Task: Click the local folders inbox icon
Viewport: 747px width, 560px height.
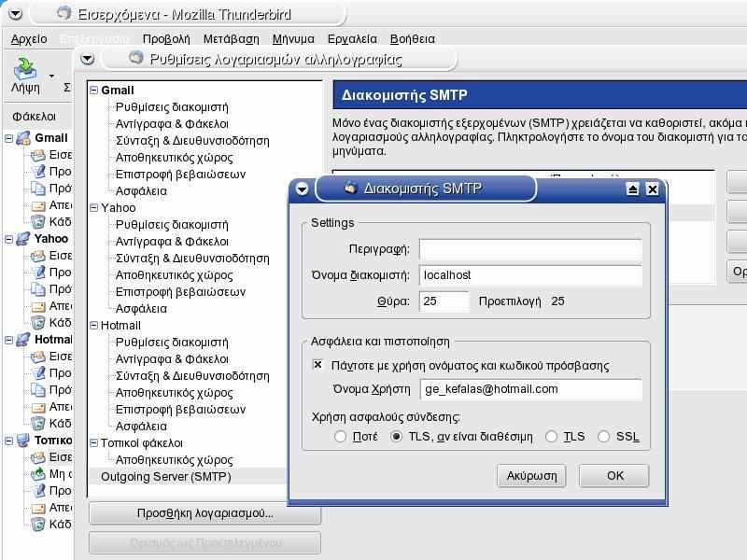Action: coord(37,457)
